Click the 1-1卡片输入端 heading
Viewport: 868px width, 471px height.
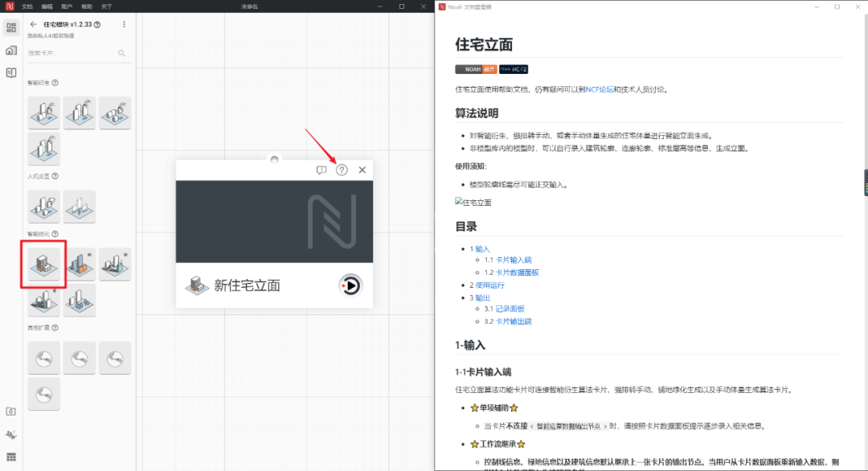click(x=483, y=372)
